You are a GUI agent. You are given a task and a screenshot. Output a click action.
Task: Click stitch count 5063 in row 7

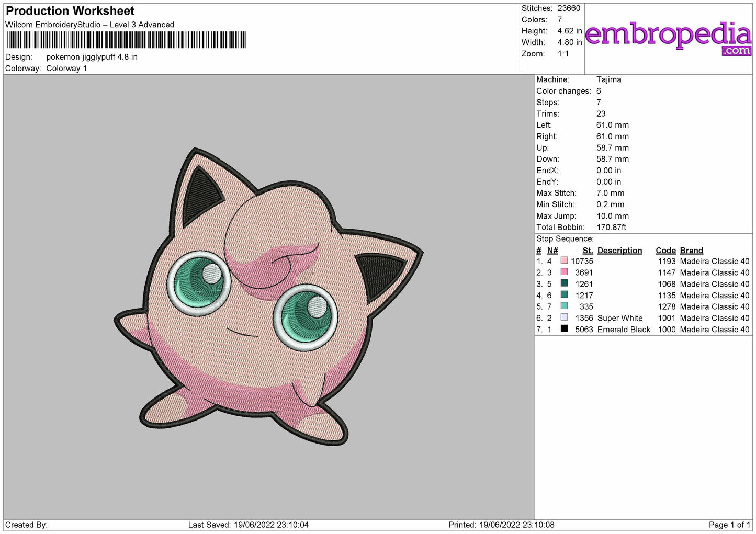point(584,330)
